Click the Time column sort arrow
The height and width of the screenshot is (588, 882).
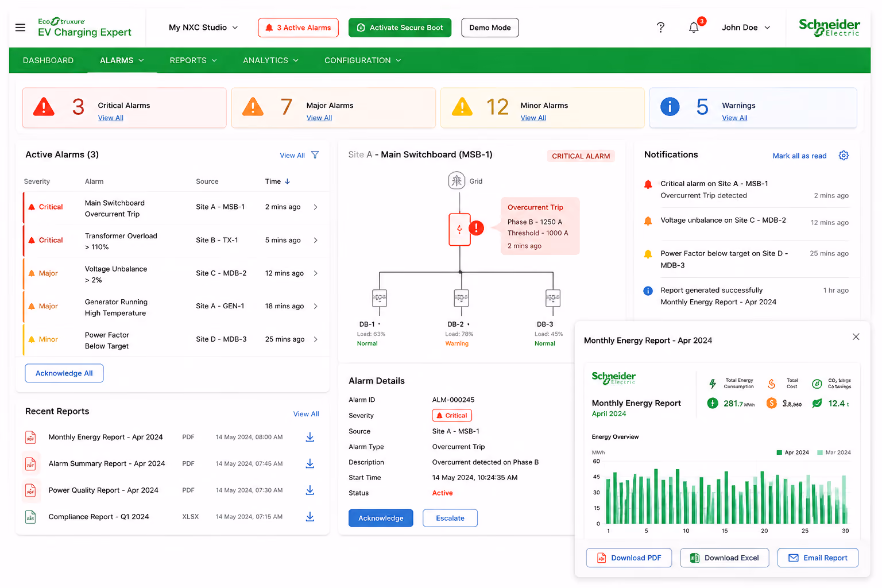(x=288, y=181)
